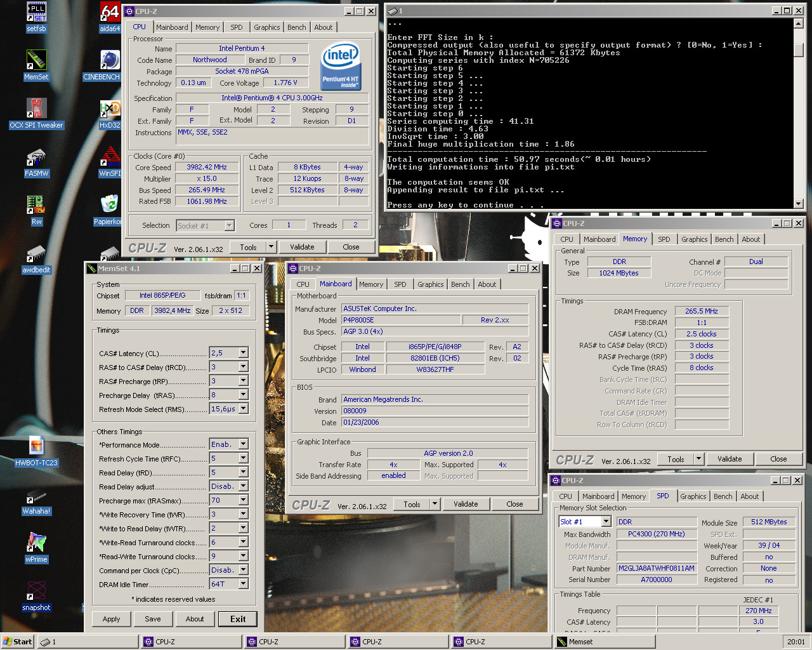Expand the Socket #1 selection dropdown
This screenshot has height=650, width=812.
click(230, 225)
